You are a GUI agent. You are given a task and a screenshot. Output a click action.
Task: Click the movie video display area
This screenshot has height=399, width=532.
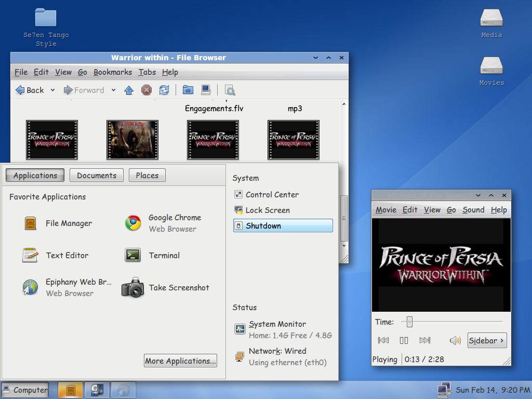point(441,265)
